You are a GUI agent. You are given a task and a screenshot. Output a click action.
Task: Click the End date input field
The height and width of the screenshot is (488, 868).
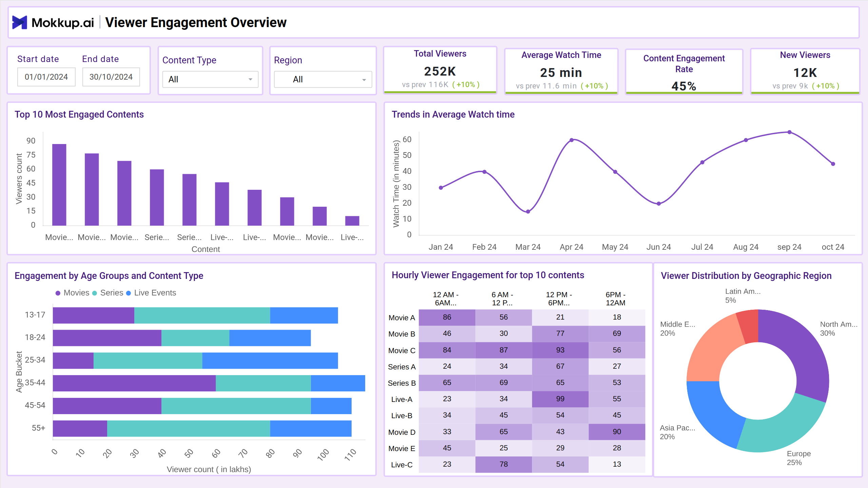[x=111, y=77]
